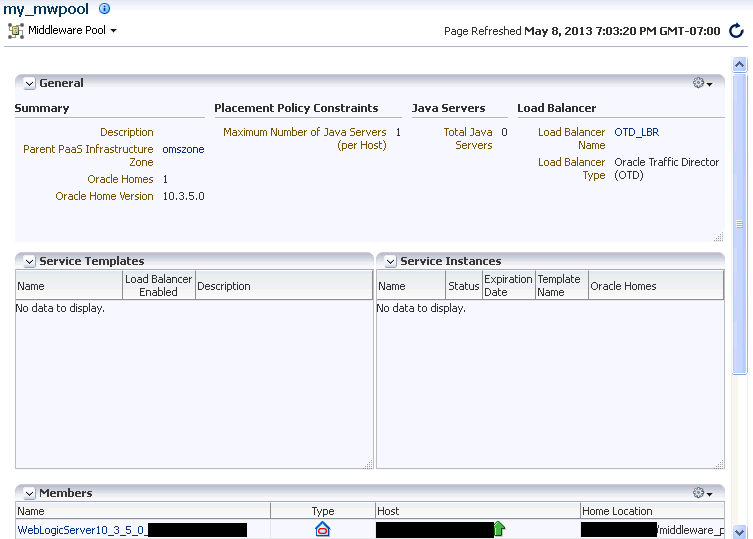
Task: Click the Maximum Number of Java Servers label
Action: pyautogui.click(x=305, y=138)
